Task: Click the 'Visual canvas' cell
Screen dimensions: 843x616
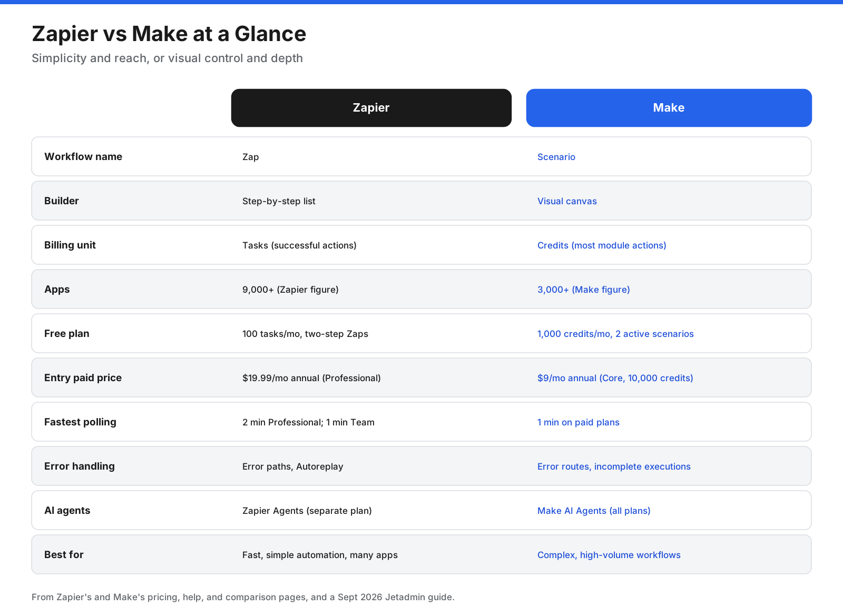Action: point(567,201)
